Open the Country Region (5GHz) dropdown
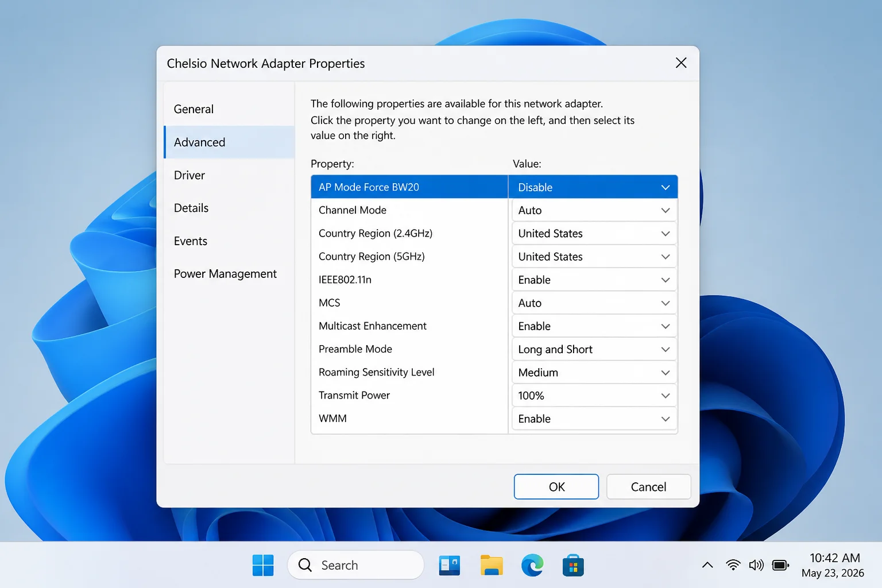882x588 pixels. click(594, 257)
